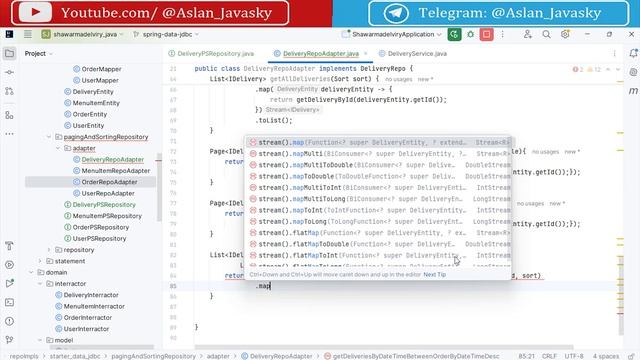Open the Project tool window folder icon
The height and width of the screenshot is (360, 640).
point(9,53)
